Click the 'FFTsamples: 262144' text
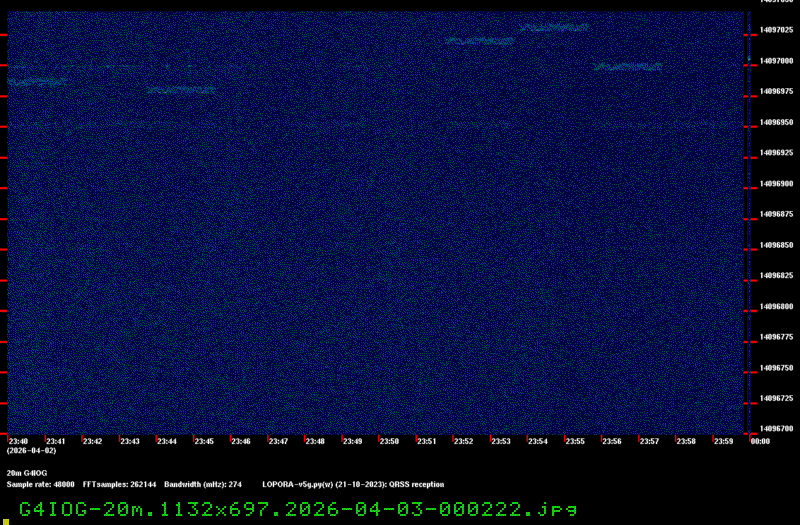800x525 pixels. coord(119,485)
